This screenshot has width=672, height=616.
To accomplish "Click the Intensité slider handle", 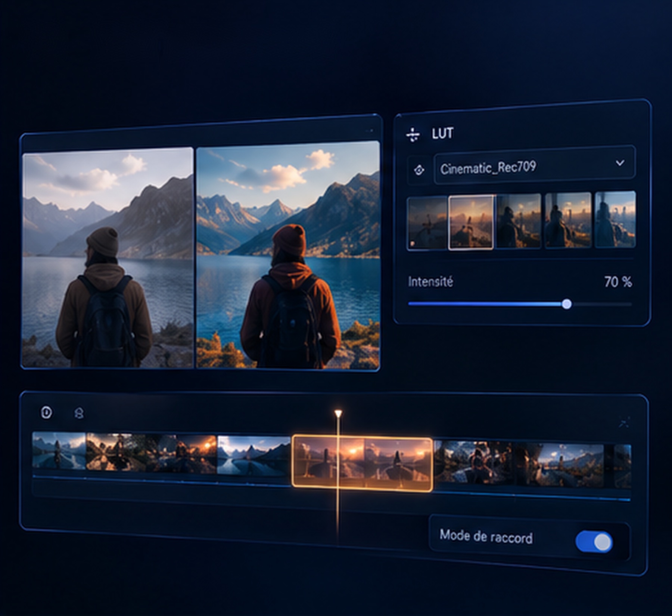I will 567,304.
